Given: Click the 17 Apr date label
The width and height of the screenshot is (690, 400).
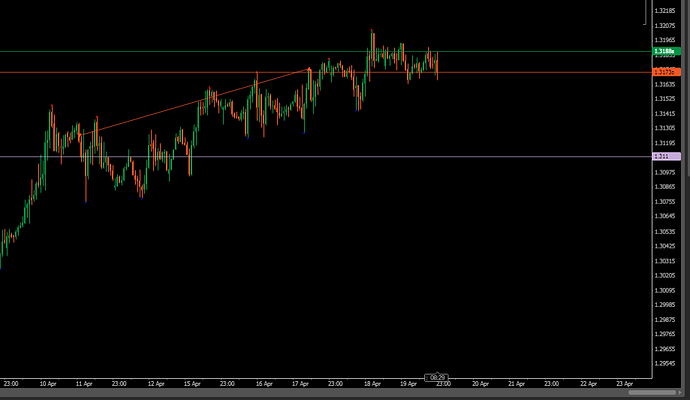Looking at the screenshot, I should coord(300,384).
